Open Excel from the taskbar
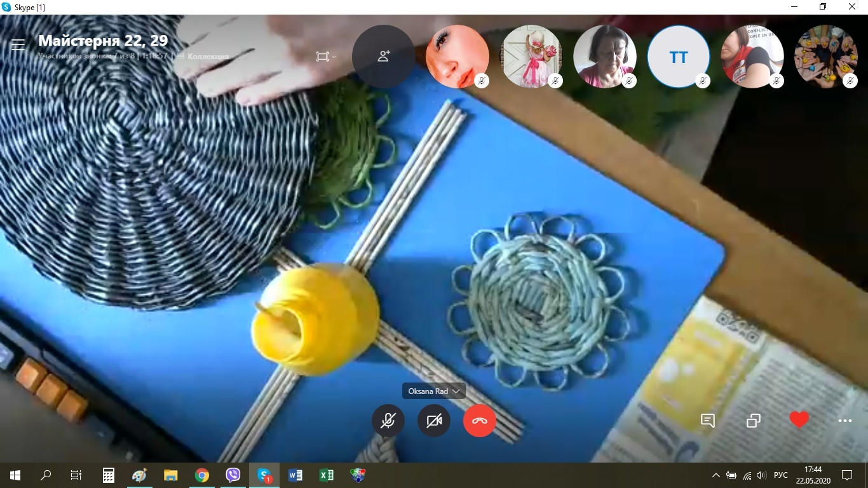The height and width of the screenshot is (488, 868). (326, 475)
